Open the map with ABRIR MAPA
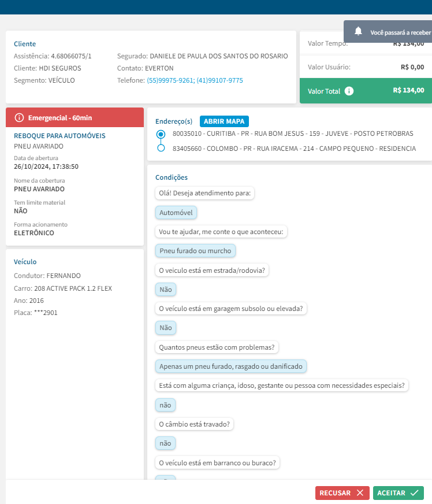 pos(224,121)
